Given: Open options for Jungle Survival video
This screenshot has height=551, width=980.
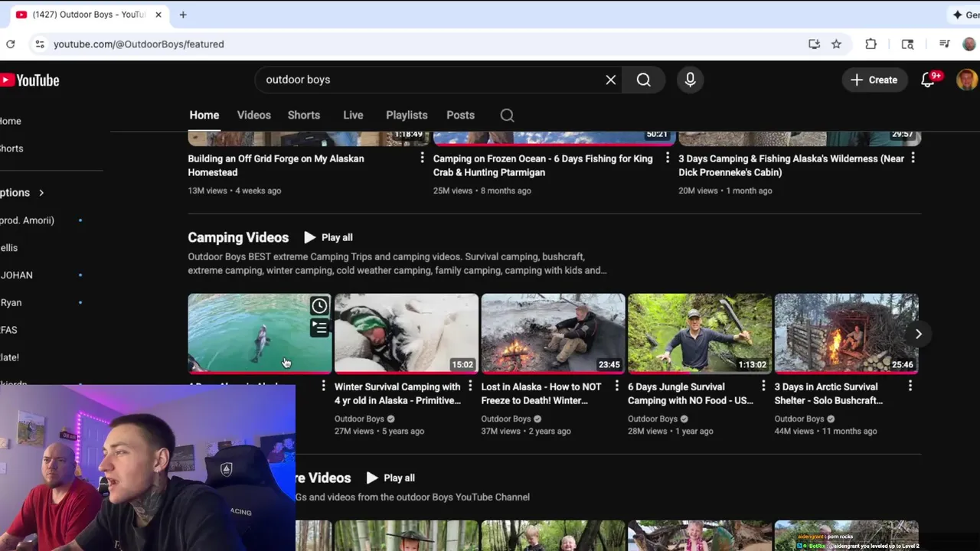Looking at the screenshot, I should point(763,386).
